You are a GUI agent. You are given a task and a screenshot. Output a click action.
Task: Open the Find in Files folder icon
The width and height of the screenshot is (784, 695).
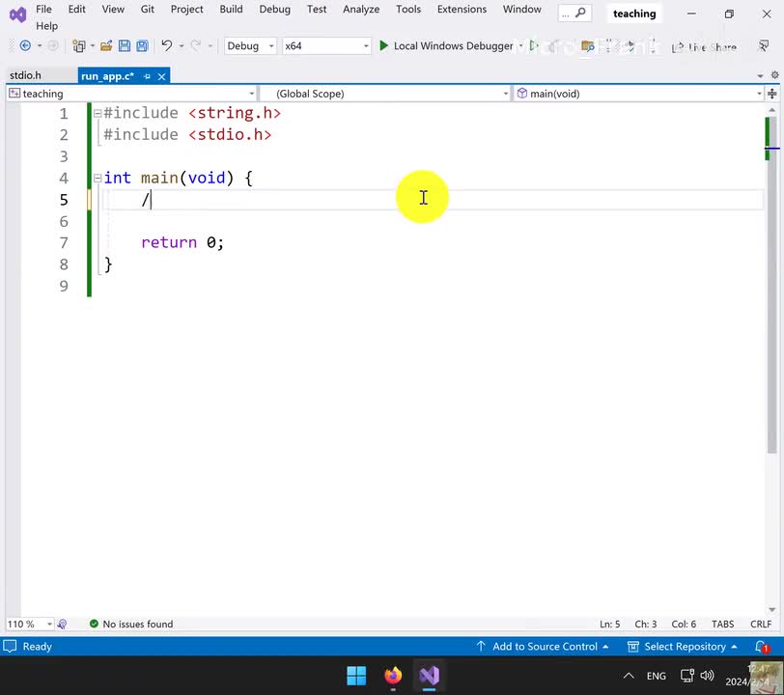tap(587, 46)
